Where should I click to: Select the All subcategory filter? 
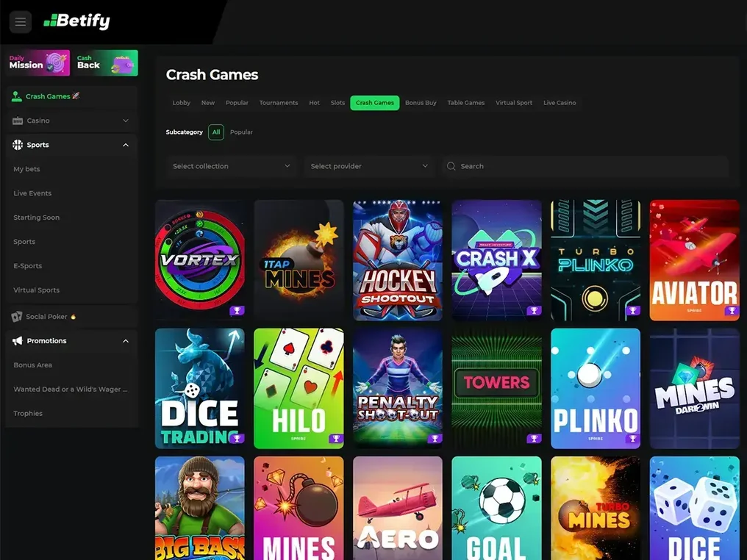click(216, 132)
